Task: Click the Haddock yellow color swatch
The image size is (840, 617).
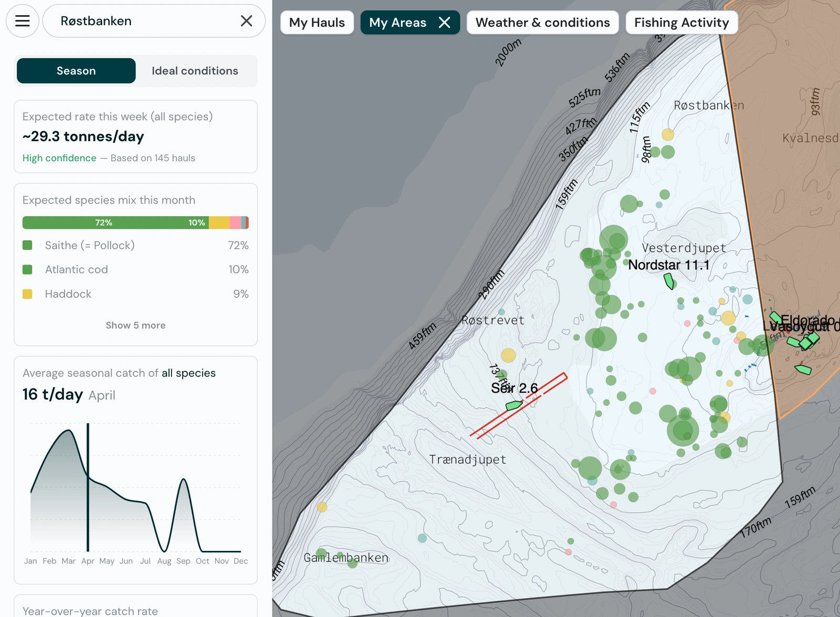Action: (28, 294)
